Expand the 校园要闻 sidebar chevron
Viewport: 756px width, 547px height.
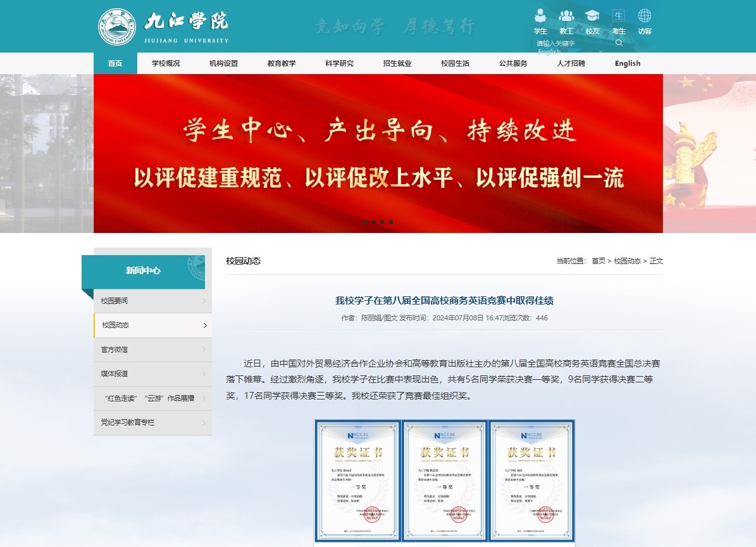(204, 301)
